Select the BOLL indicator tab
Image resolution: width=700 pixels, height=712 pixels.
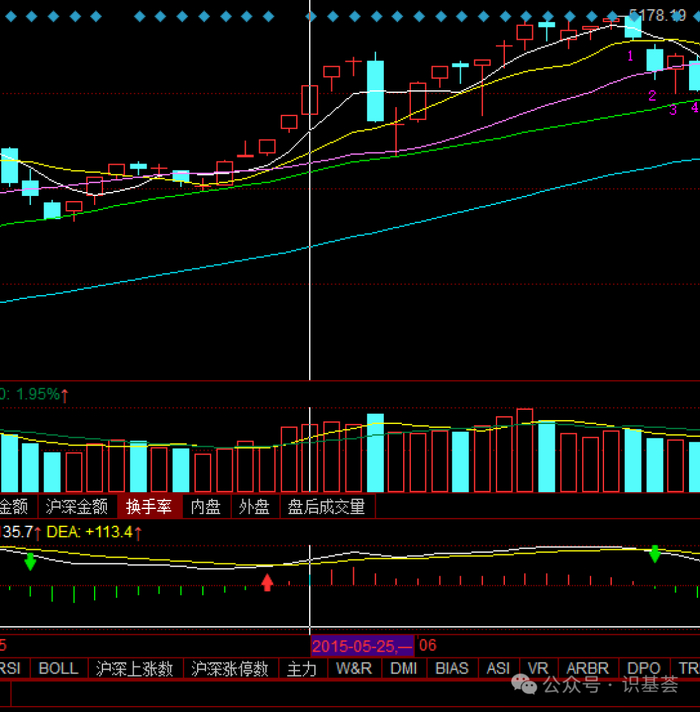(59, 668)
